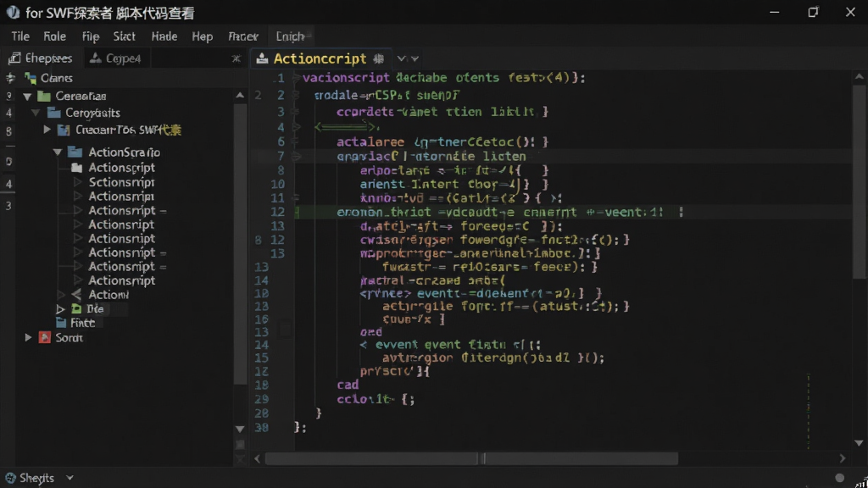Open the Hep menu

click(x=202, y=36)
